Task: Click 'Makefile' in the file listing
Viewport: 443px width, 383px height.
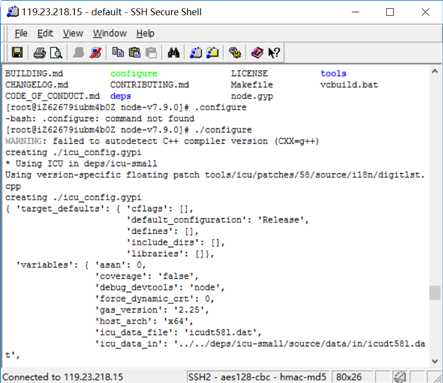Action: (x=252, y=85)
